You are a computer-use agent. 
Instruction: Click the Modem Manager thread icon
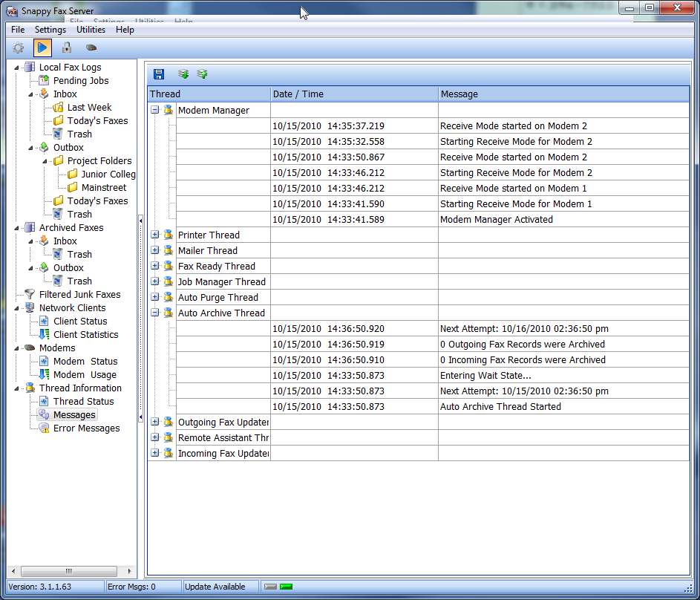tap(169, 110)
